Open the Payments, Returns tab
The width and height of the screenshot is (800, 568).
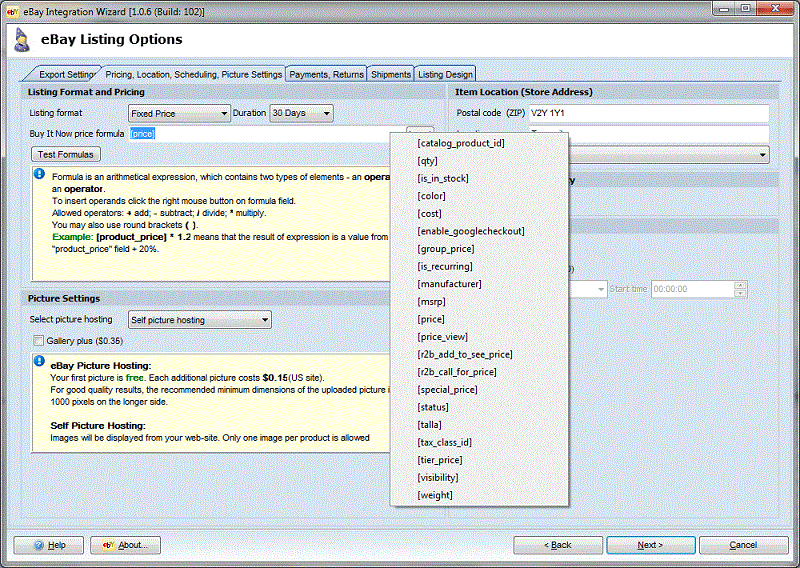coord(327,75)
